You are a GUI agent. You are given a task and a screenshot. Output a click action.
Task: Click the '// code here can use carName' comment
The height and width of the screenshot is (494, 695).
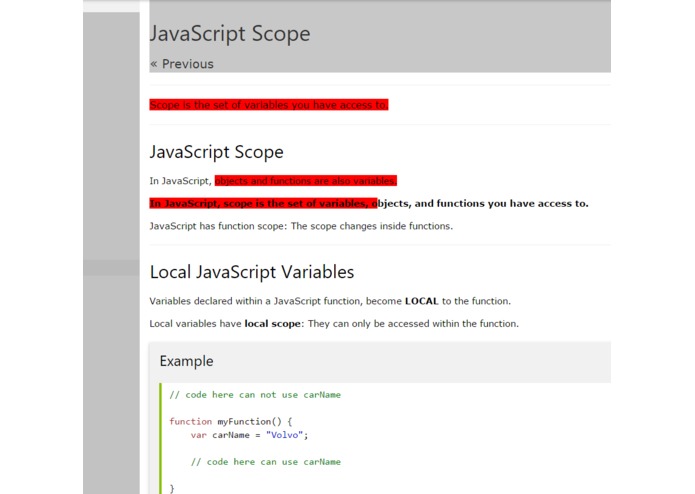tap(266, 462)
